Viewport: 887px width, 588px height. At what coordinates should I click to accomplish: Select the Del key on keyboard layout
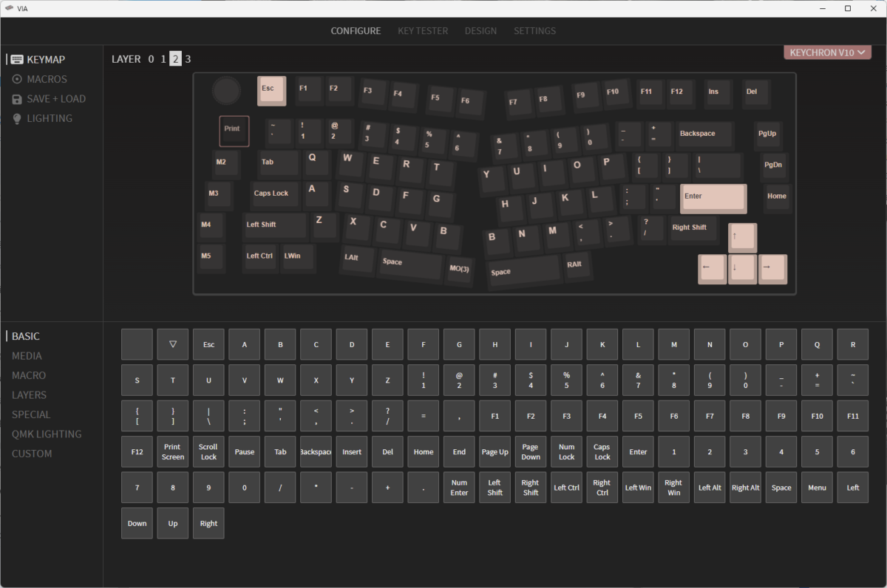[x=755, y=92]
